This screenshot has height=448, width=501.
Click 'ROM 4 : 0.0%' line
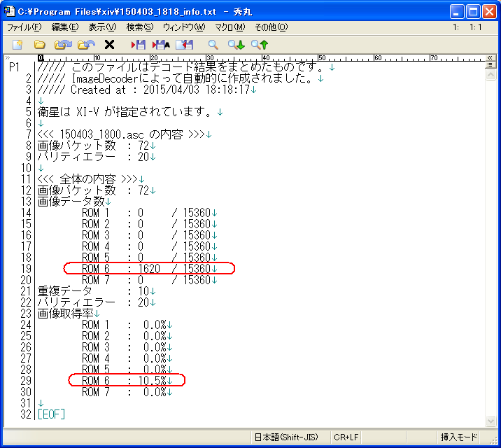(x=127, y=358)
